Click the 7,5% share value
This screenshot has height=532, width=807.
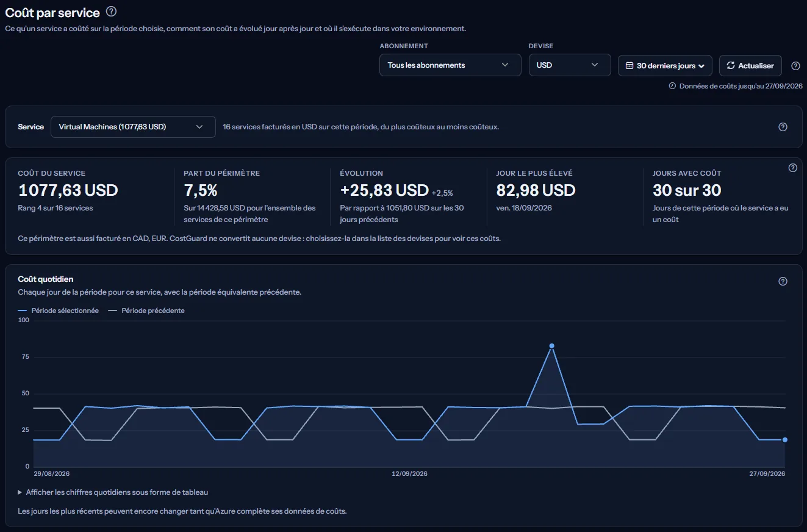point(201,190)
